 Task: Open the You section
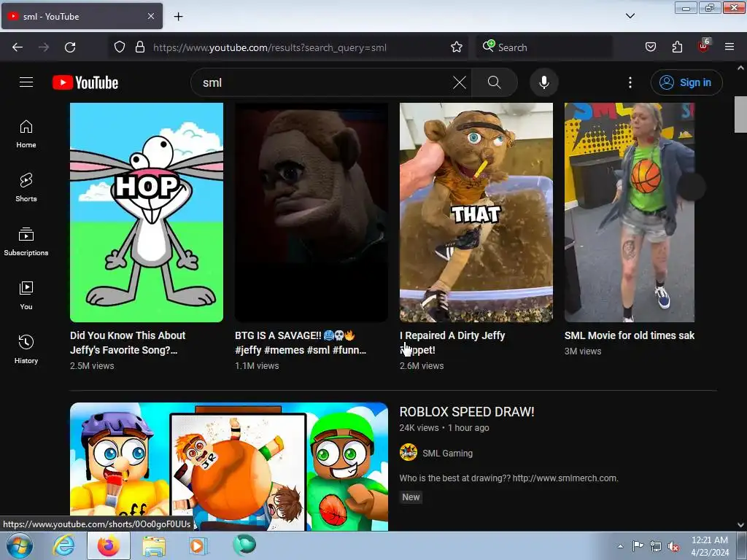[26, 295]
